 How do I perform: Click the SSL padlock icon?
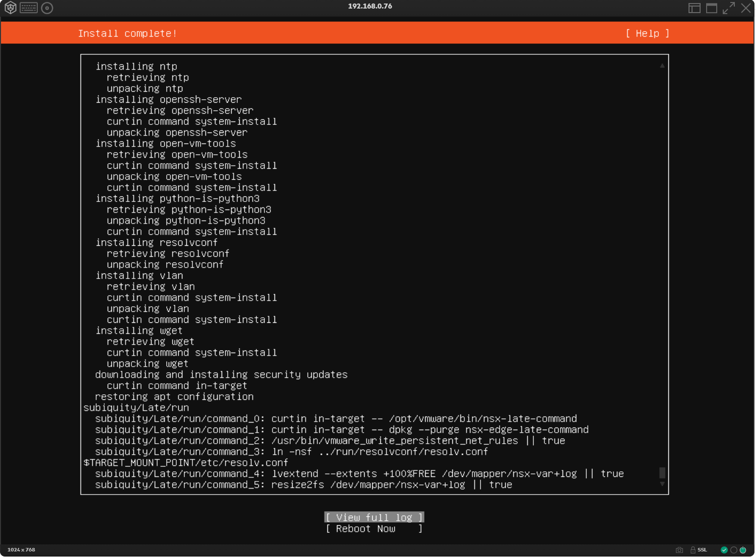click(693, 550)
